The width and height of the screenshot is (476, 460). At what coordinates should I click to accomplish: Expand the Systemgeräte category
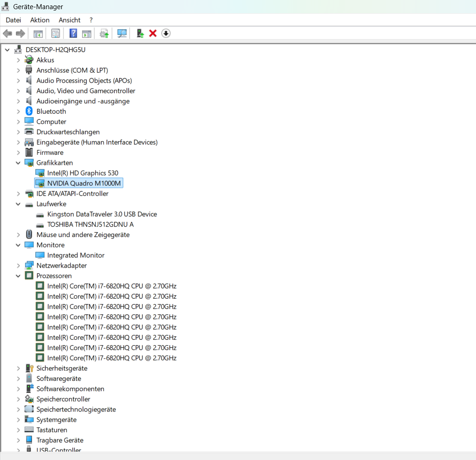tap(18, 420)
